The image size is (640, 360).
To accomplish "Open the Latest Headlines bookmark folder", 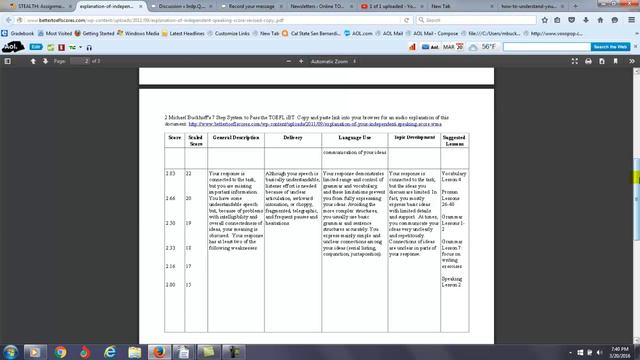I will [x=183, y=33].
